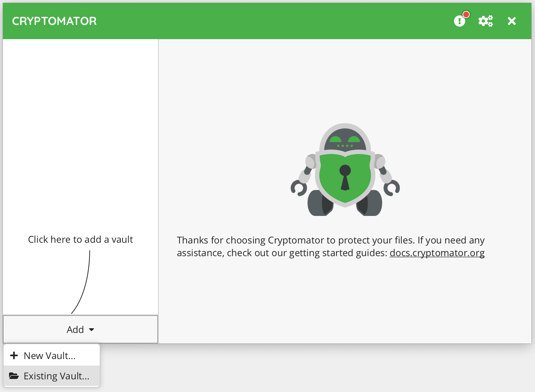Image resolution: width=535 pixels, height=392 pixels.
Task: Click the red badge on the notification icon
Action: 466,14
